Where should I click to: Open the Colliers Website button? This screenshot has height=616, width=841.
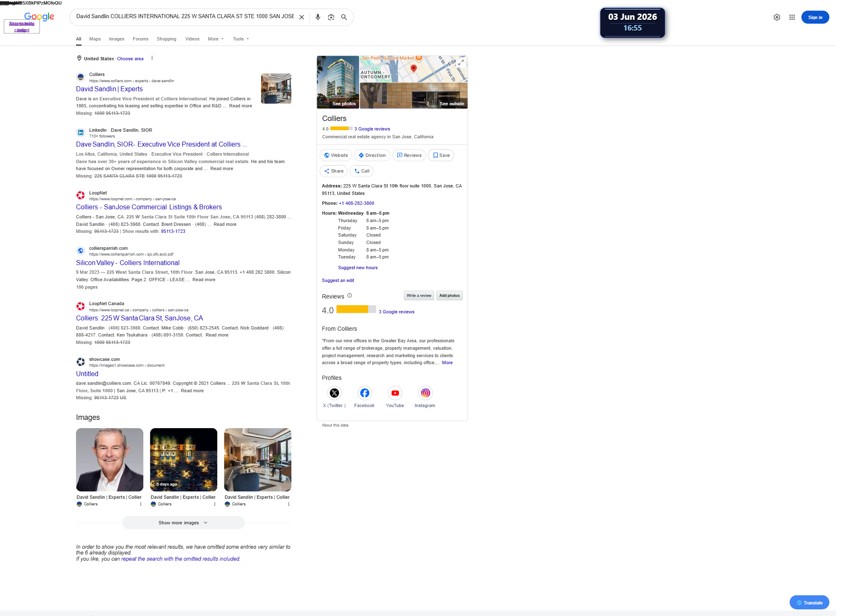click(336, 155)
